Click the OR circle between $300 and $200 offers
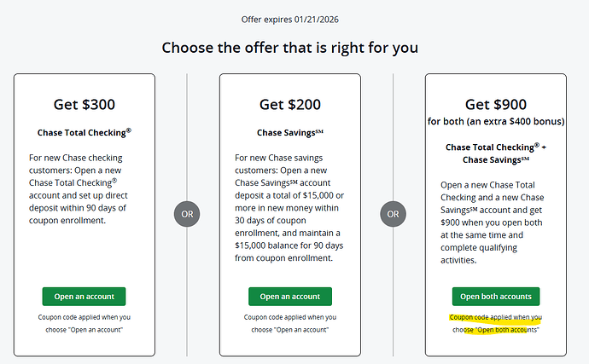The height and width of the screenshot is (364, 589). (x=188, y=212)
